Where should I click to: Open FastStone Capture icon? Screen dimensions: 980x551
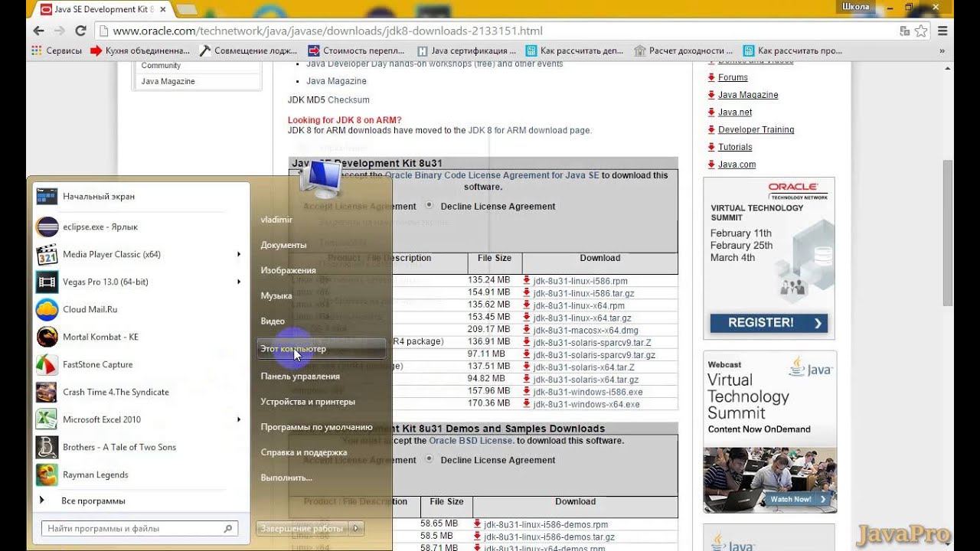click(47, 364)
